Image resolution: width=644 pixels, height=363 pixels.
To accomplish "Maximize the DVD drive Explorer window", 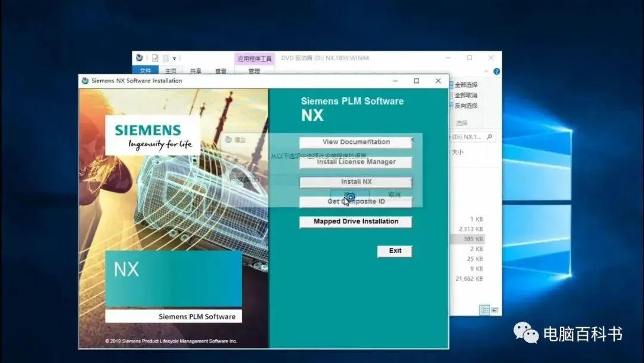I will pos(469,58).
